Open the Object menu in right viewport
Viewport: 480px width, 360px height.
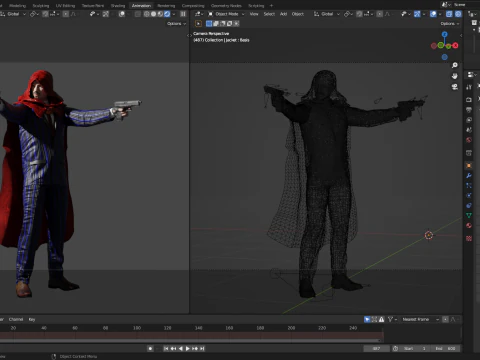point(298,14)
